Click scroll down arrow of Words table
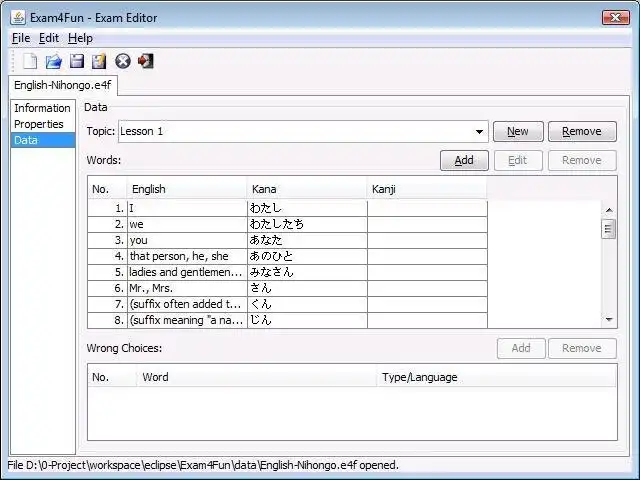This screenshot has width=640, height=480. [609, 320]
